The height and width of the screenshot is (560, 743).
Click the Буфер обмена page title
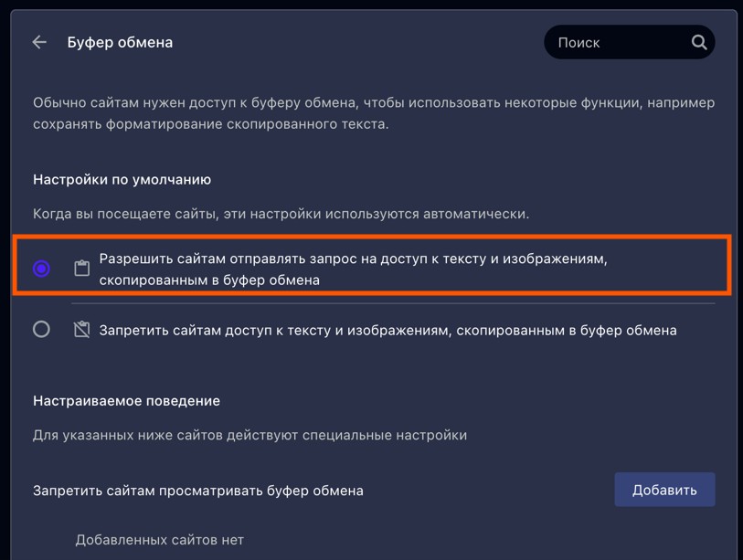tap(120, 42)
